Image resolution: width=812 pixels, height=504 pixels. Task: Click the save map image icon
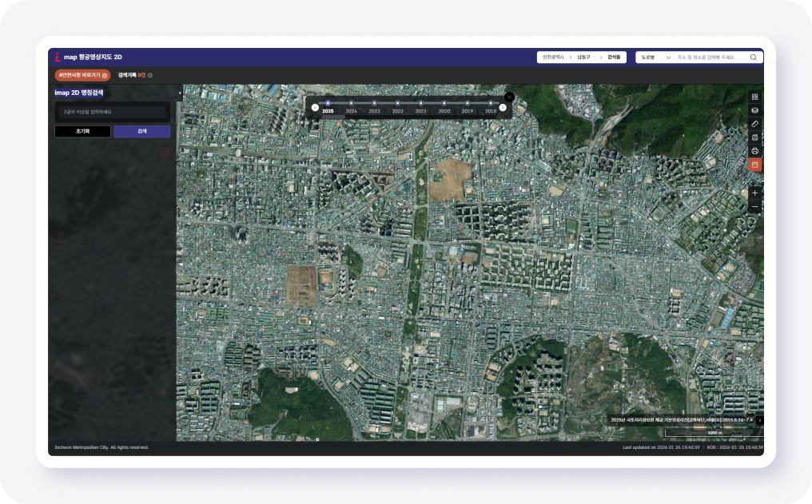[x=754, y=137]
